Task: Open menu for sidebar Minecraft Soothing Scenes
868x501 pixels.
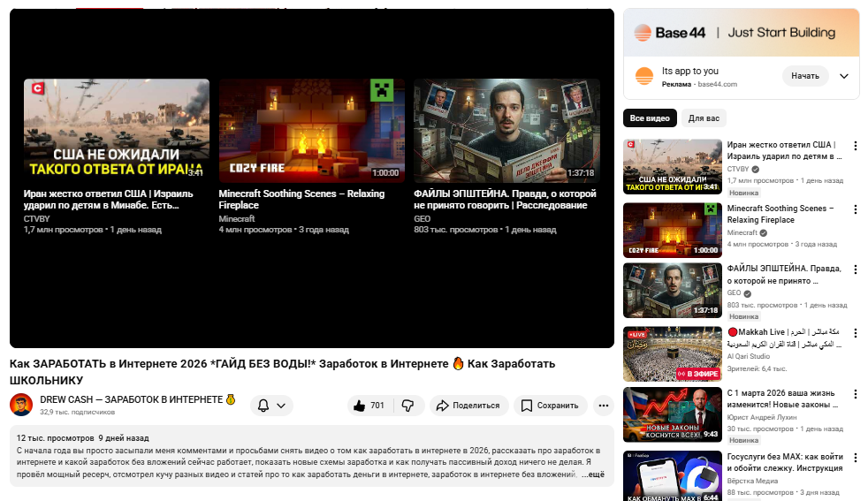Action: coord(856,209)
